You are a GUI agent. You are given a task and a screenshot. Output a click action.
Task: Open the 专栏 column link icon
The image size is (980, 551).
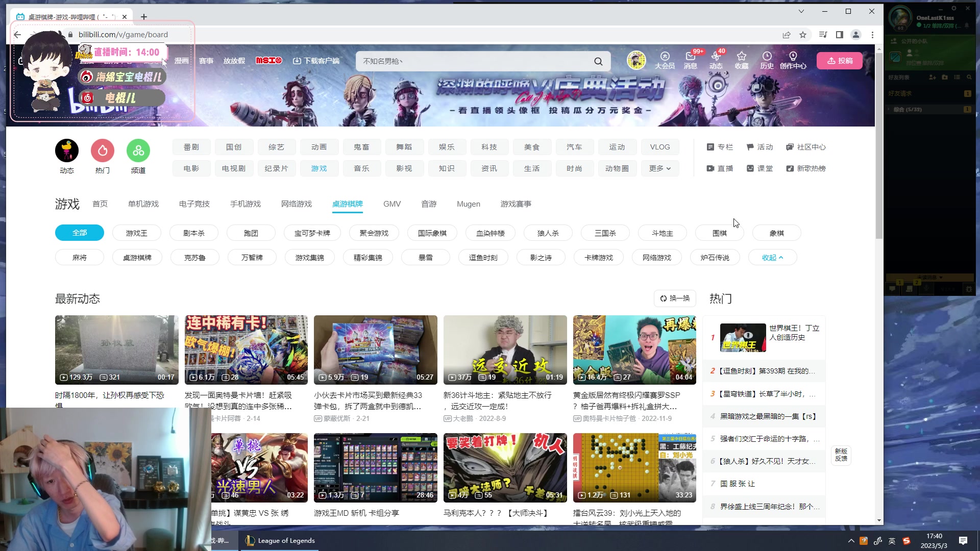[720, 147]
